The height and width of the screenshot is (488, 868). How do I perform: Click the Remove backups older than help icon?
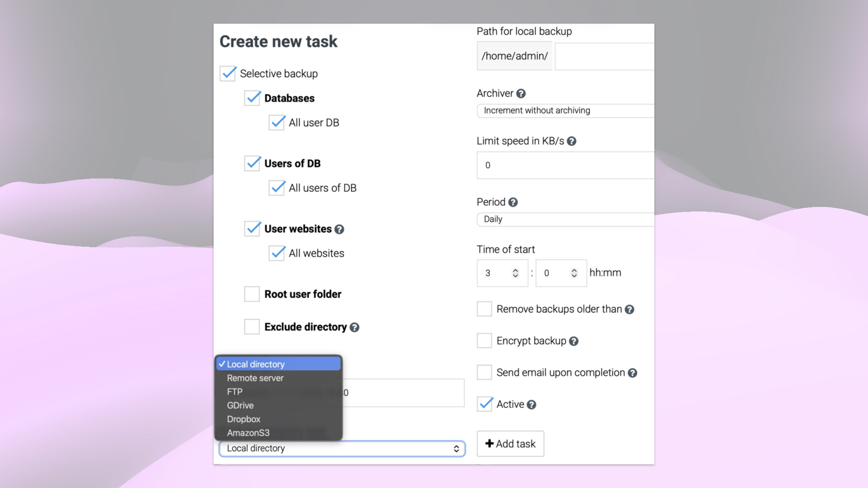pyautogui.click(x=629, y=309)
